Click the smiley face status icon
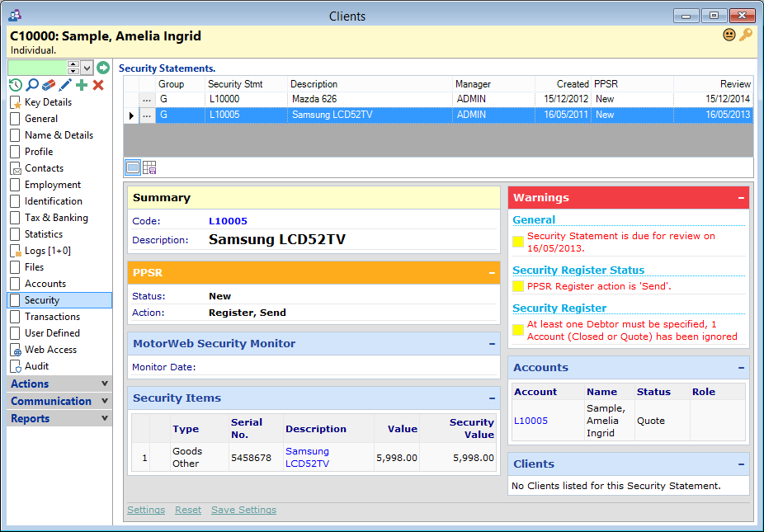The height and width of the screenshot is (532, 764). 729,35
